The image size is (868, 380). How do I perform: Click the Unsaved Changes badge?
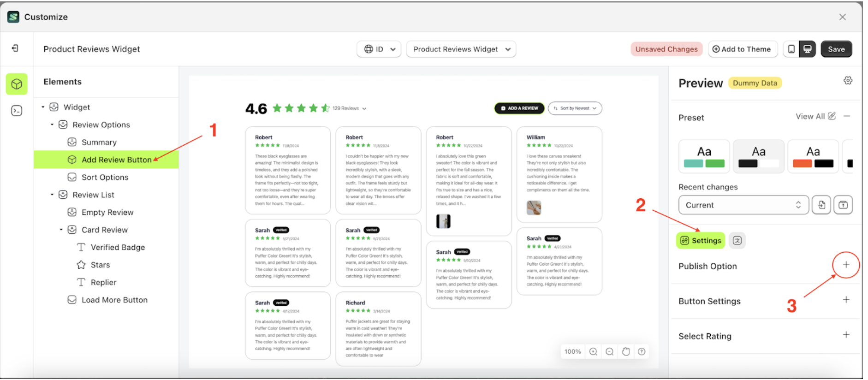(x=666, y=49)
